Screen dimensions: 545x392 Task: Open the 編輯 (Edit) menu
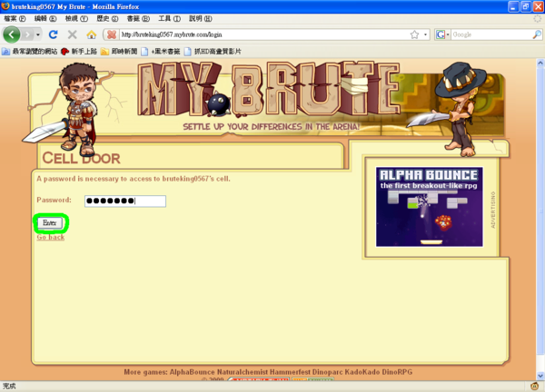pos(45,18)
